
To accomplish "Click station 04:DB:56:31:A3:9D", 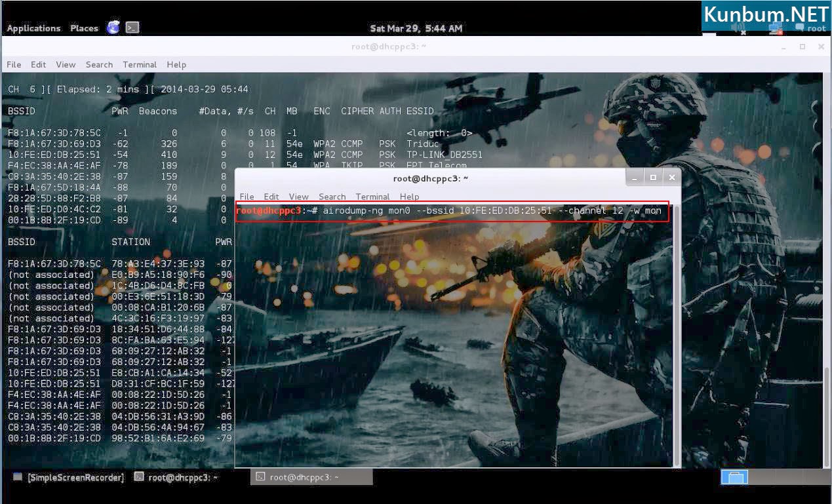I will [x=158, y=416].
